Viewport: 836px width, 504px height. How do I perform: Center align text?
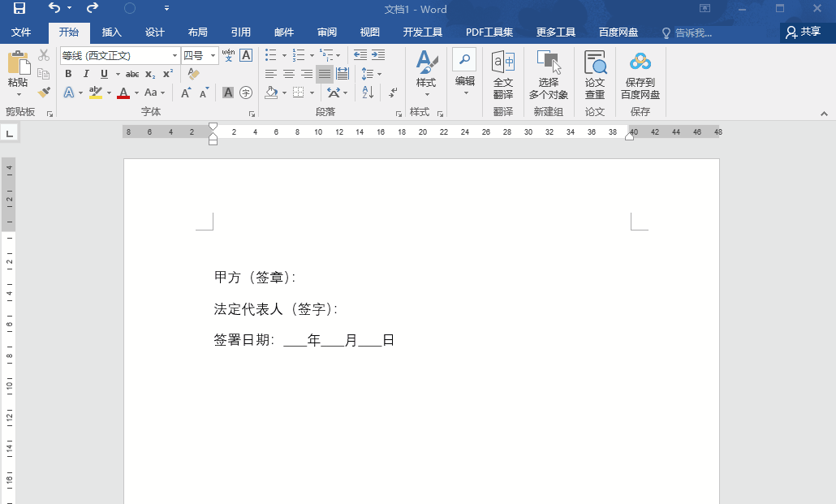[289, 74]
